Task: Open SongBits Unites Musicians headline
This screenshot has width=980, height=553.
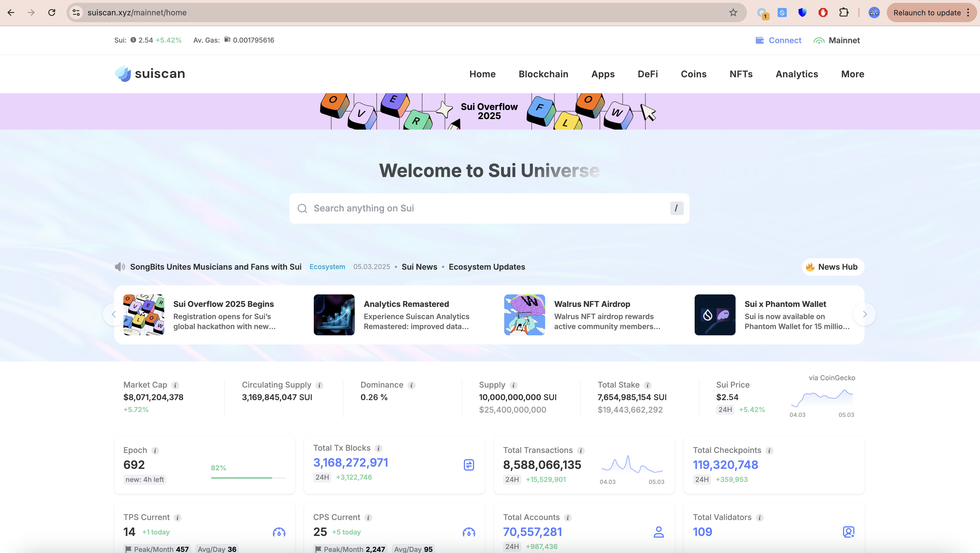Action: 216,267
